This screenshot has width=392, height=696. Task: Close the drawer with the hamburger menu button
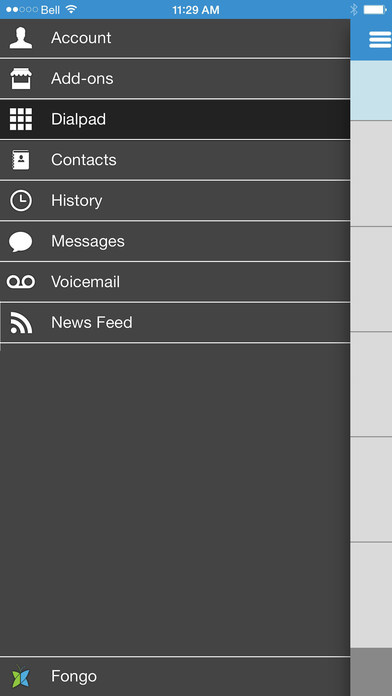pos(380,40)
